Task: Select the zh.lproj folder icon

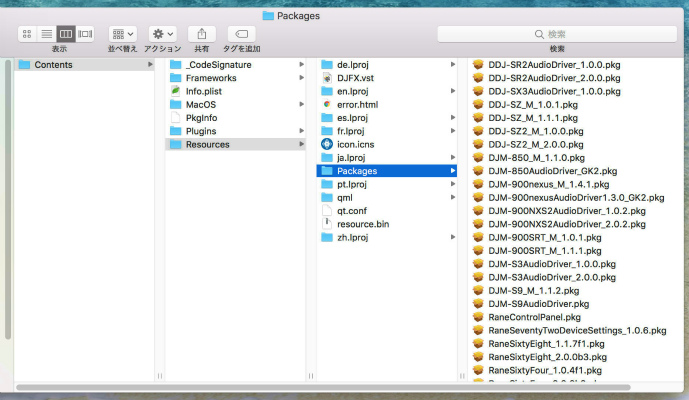Action: [x=327, y=237]
